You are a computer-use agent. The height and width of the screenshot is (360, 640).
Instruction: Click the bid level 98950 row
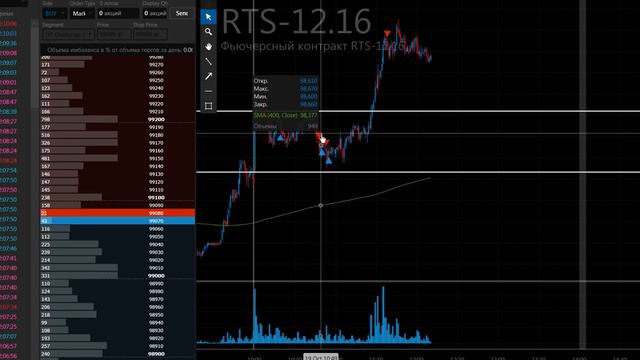(x=118, y=315)
